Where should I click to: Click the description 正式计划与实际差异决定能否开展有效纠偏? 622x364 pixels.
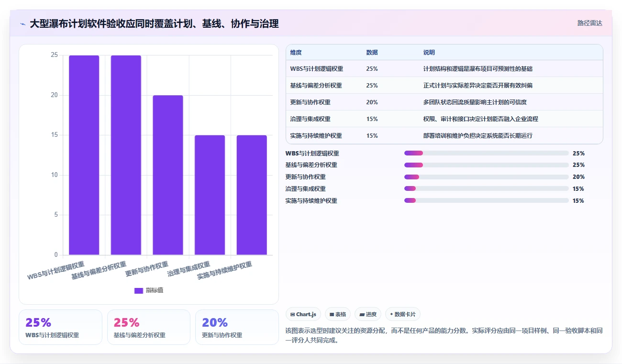click(478, 86)
